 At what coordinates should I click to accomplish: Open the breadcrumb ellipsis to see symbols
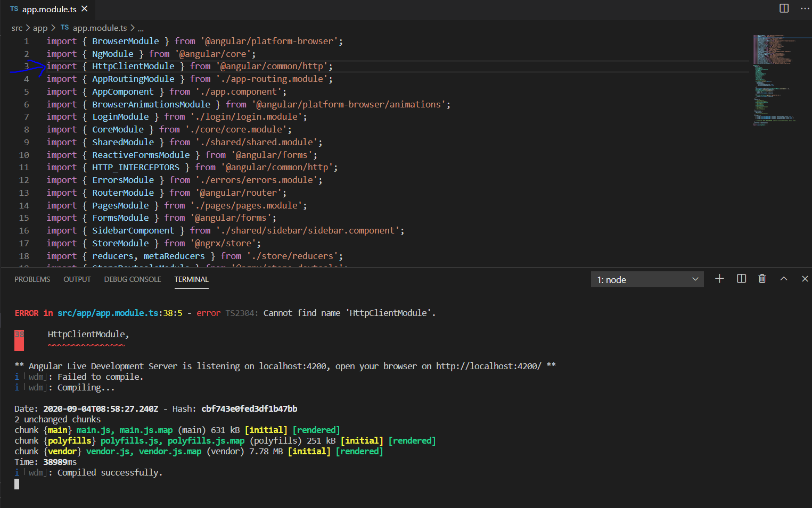click(140, 28)
